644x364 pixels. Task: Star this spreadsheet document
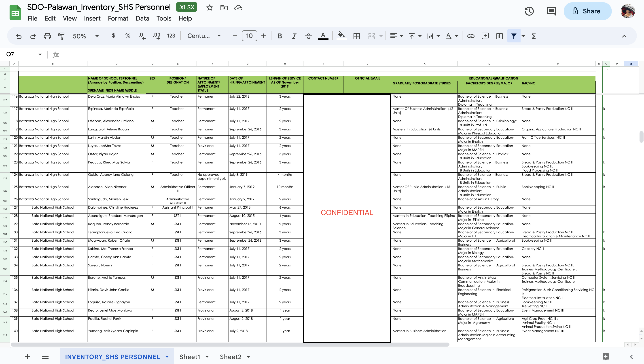[x=210, y=8]
